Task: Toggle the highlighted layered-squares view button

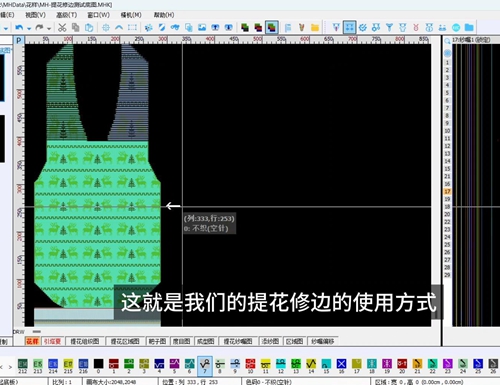Action: pos(272,27)
